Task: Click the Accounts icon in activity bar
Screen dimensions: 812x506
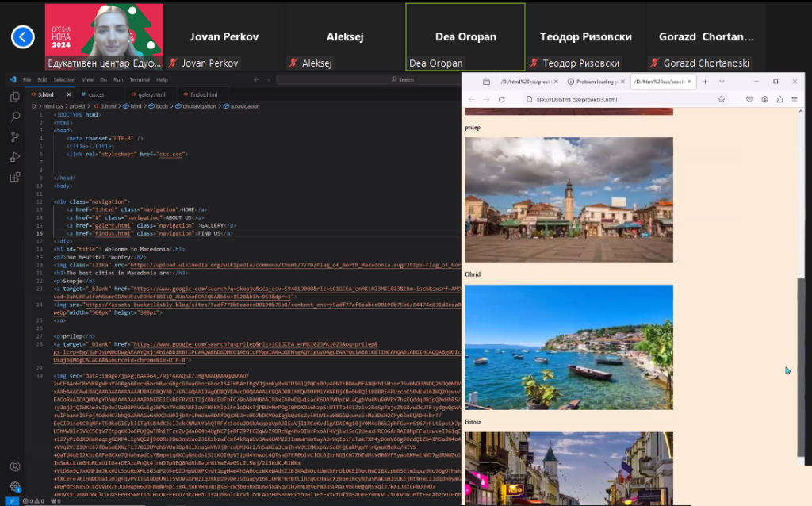Action: 14,466
